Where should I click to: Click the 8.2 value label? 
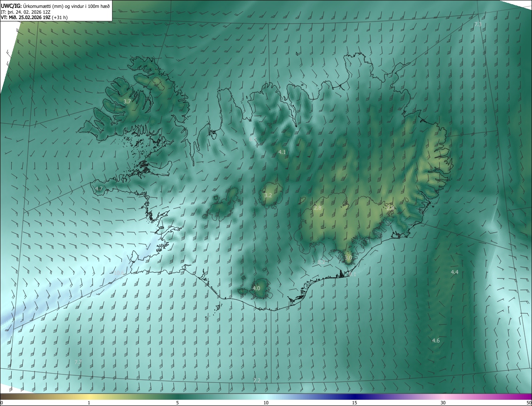321,262
